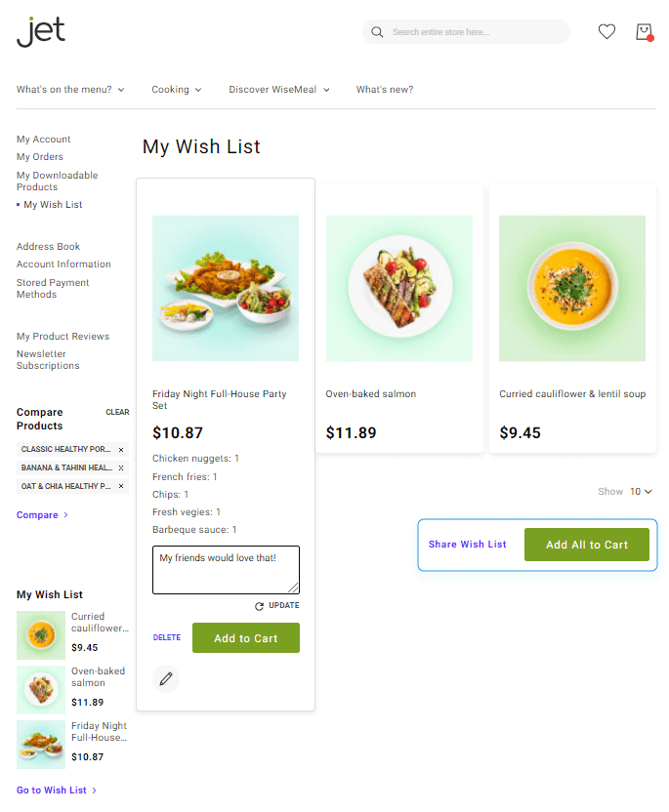Remove Classic Healthy Por... from compare list
This screenshot has width=669, height=812.
(121, 450)
